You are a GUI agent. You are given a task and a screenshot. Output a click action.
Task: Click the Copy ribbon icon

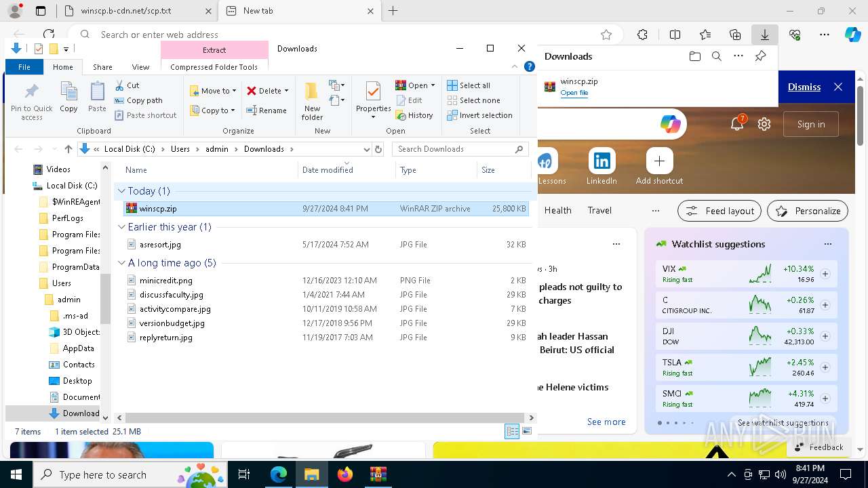[68, 97]
